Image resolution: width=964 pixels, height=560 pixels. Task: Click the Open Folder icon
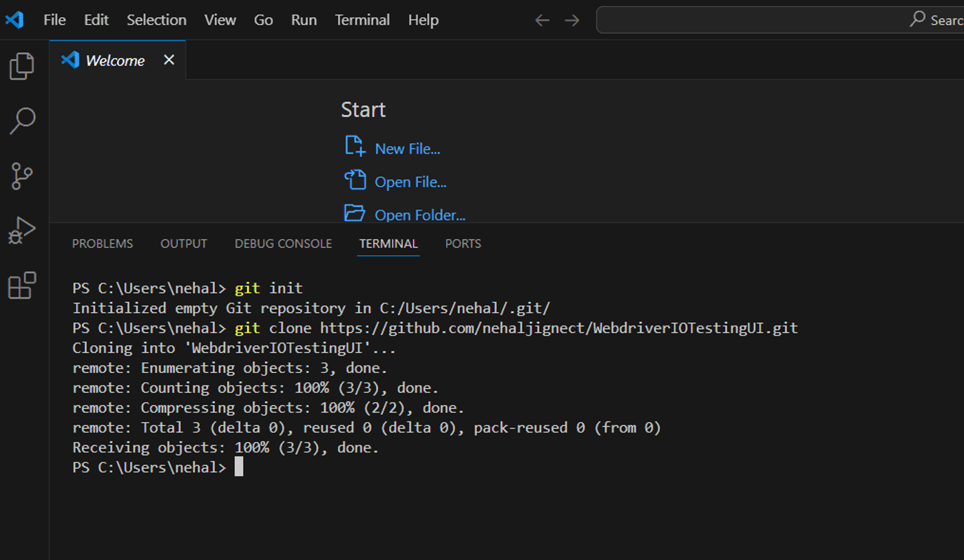355,213
